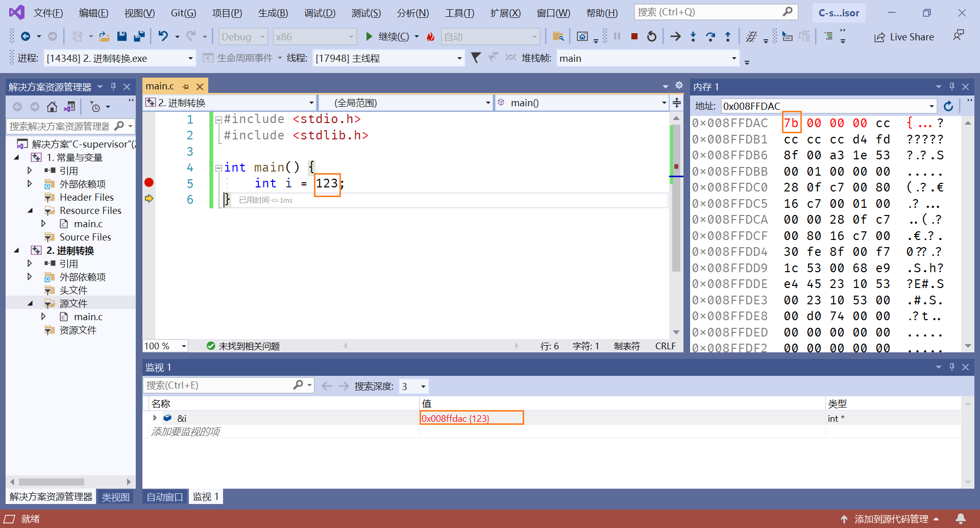This screenshot has width=980, height=528.
Task: Click the Undo arrow icon
Action: pos(163,36)
